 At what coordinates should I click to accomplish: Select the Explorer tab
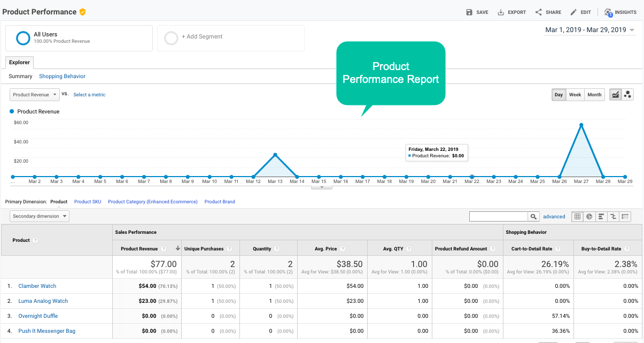click(19, 62)
